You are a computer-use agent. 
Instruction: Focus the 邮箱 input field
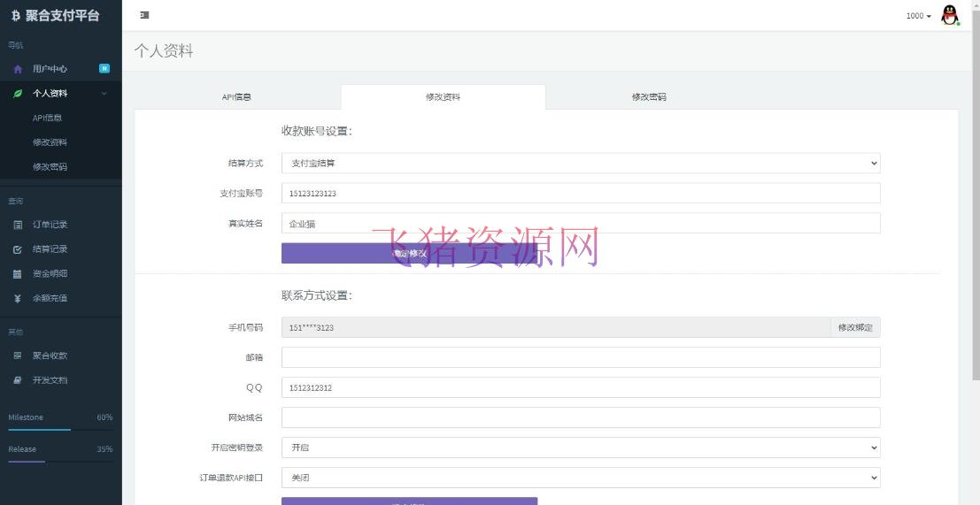581,357
